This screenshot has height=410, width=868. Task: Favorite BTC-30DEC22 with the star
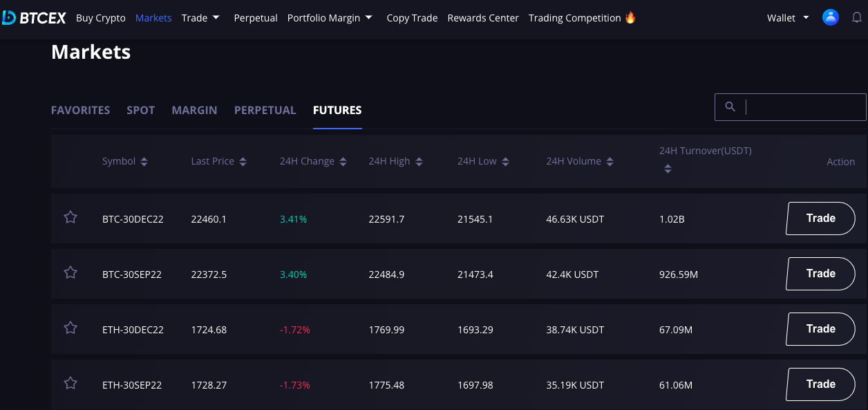pyautogui.click(x=70, y=217)
